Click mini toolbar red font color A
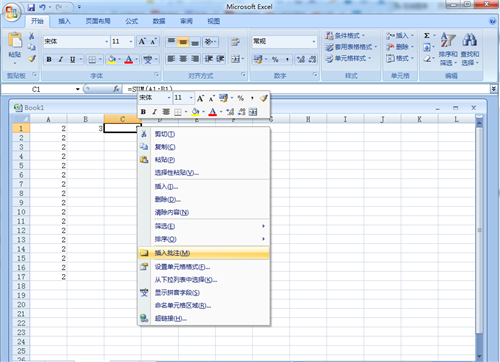The width and height of the screenshot is (500, 362). 212,112
